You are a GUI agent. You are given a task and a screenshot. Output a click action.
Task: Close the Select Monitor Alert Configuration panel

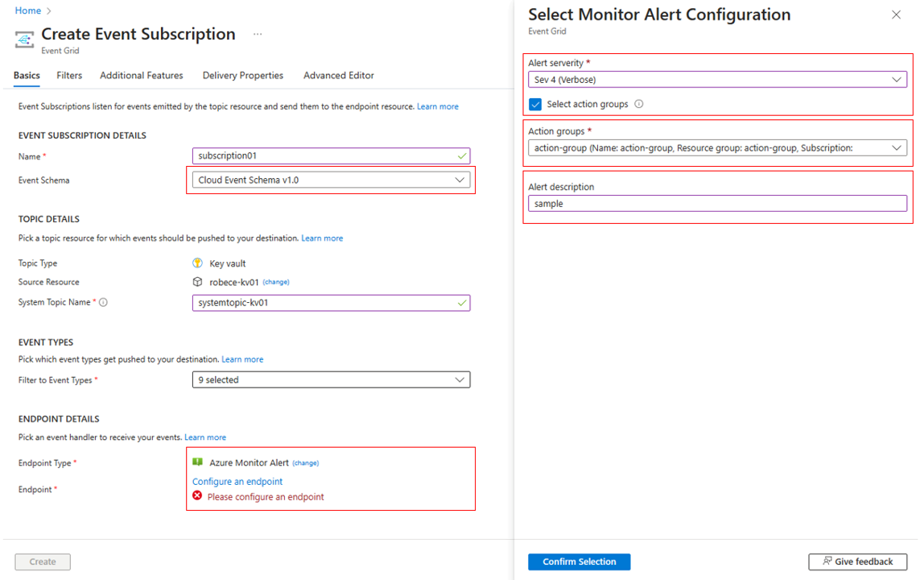click(x=897, y=14)
